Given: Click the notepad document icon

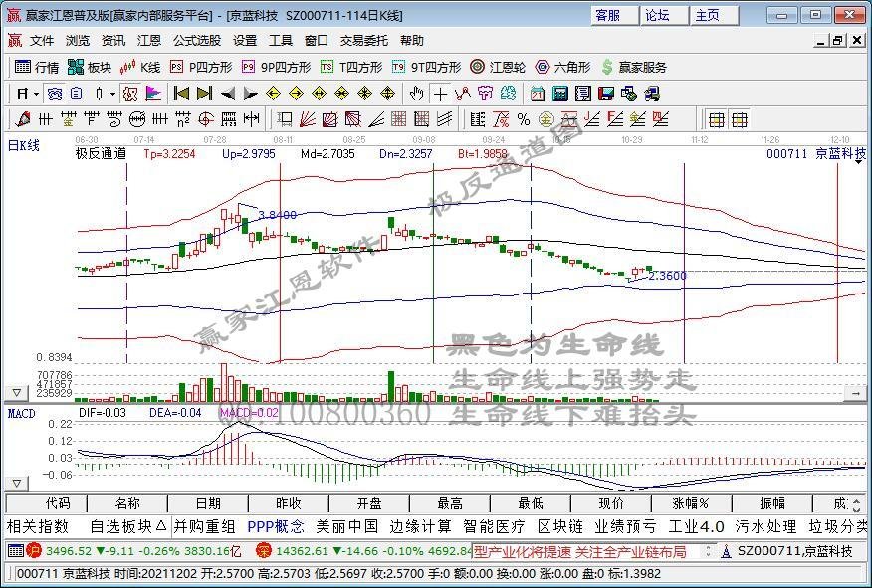Looking at the screenshot, I should click(582, 94).
